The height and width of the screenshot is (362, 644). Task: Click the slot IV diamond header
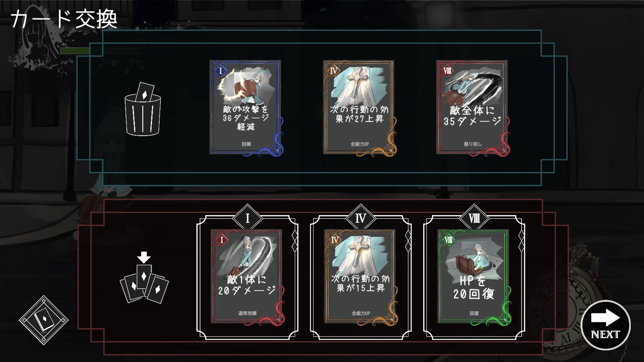(x=361, y=218)
